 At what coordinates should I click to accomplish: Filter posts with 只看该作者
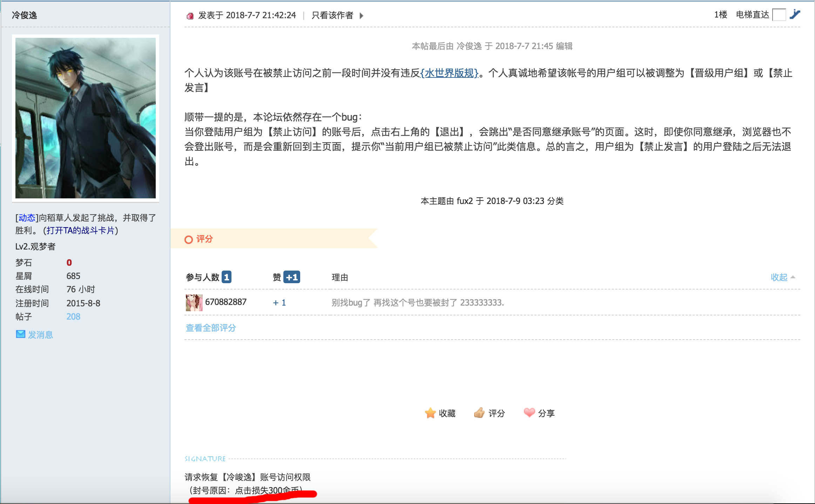tap(332, 15)
